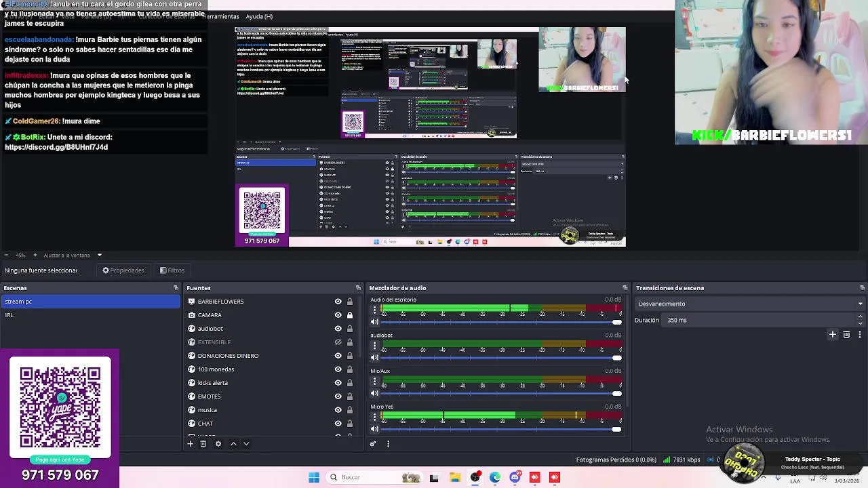Open options menu for Audio del escritorio
Image resolution: width=868 pixels, height=488 pixels.
(x=374, y=310)
